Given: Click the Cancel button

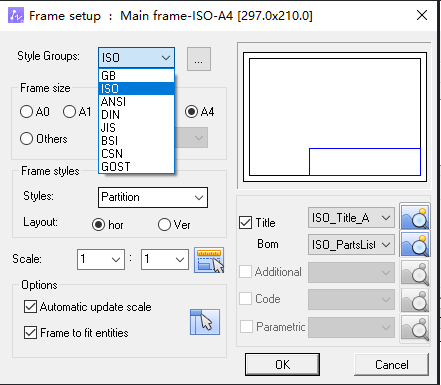Looking at the screenshot, I should 392,365.
